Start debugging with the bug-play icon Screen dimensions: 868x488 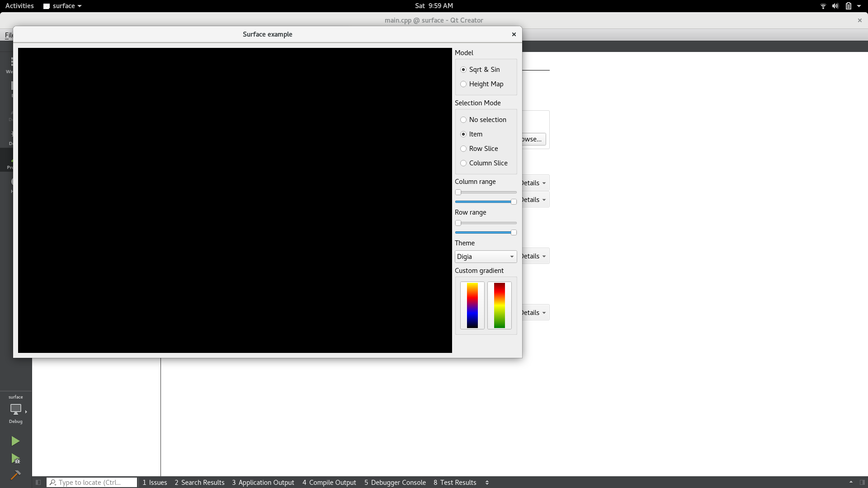point(15,459)
